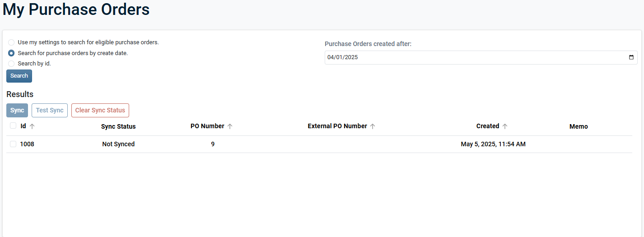Screen dimensions: 644x237
Task: Run Test Sync
Action: (x=50, y=110)
